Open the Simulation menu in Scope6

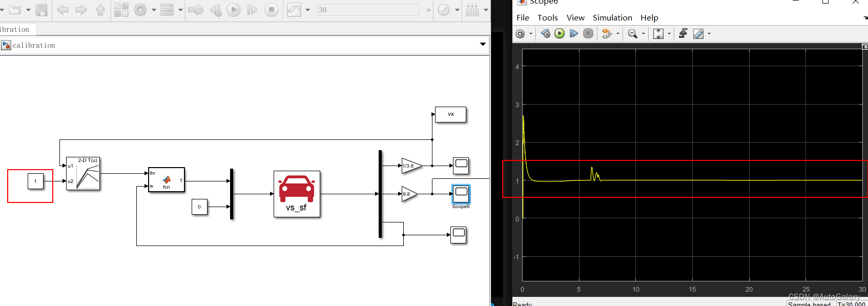coord(612,18)
